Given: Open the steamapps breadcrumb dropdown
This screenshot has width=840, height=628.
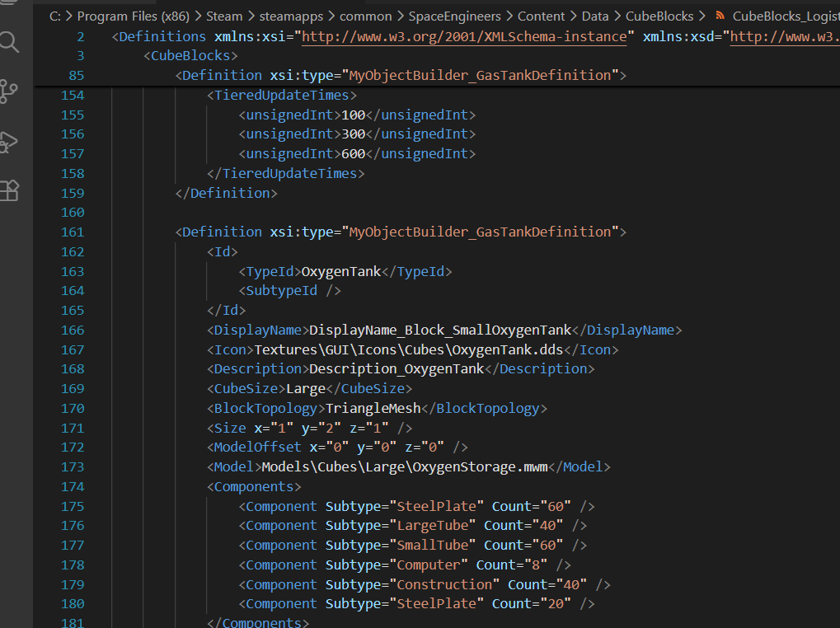Looking at the screenshot, I should (286, 16).
